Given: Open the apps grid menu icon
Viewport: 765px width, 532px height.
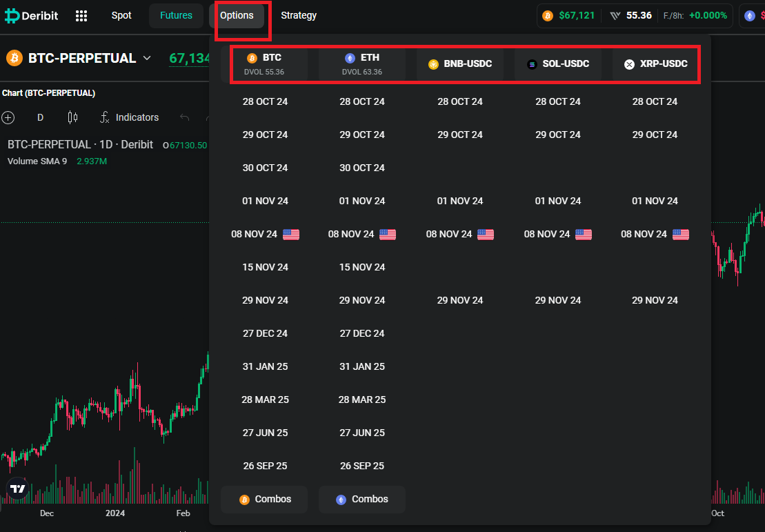Looking at the screenshot, I should [x=81, y=16].
